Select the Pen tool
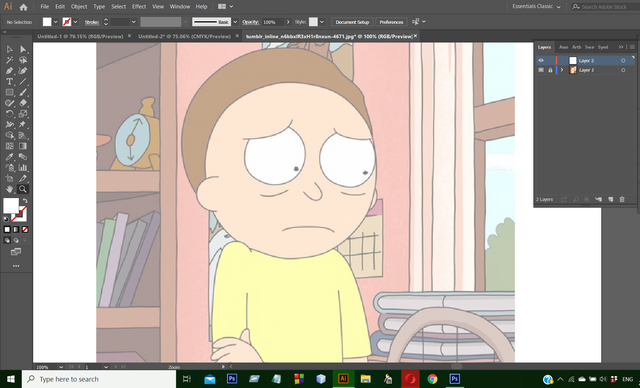The height and width of the screenshot is (388, 640). (9, 71)
